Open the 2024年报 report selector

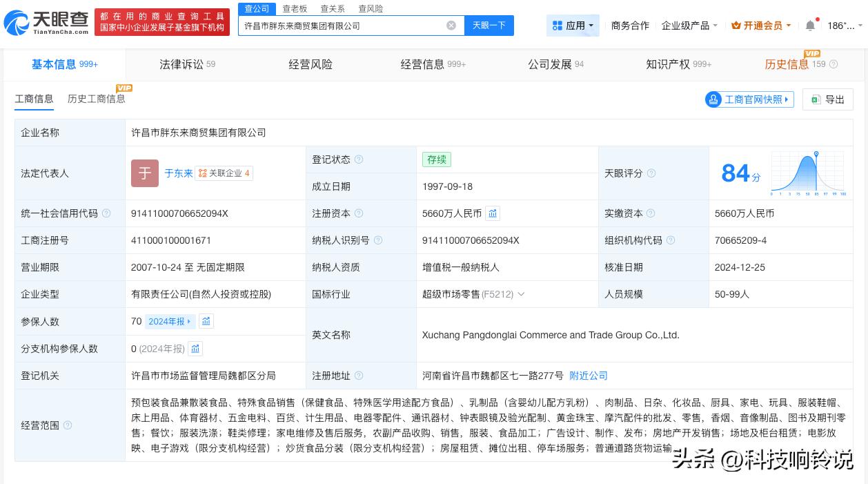[170, 321]
